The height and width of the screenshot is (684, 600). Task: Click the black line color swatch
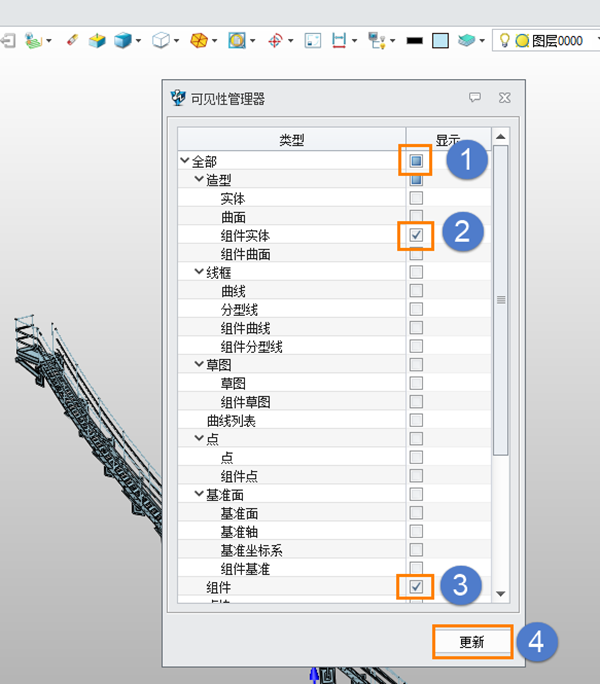[415, 41]
